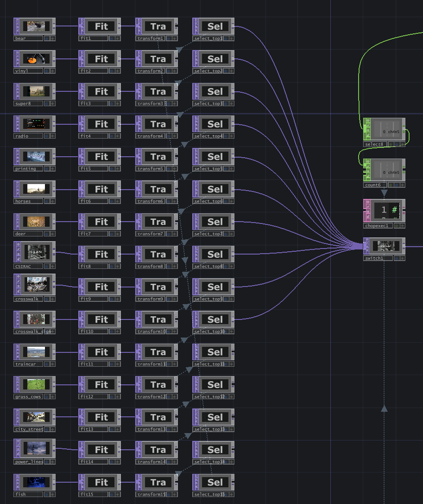The width and height of the screenshot is (423, 504).
Task: Click the city_street node name label
Action: click(x=28, y=429)
